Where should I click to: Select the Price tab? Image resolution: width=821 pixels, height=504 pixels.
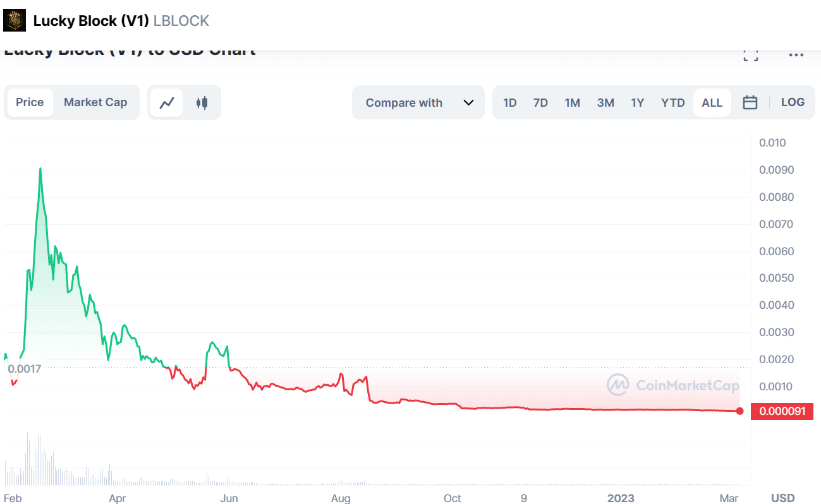pos(30,102)
